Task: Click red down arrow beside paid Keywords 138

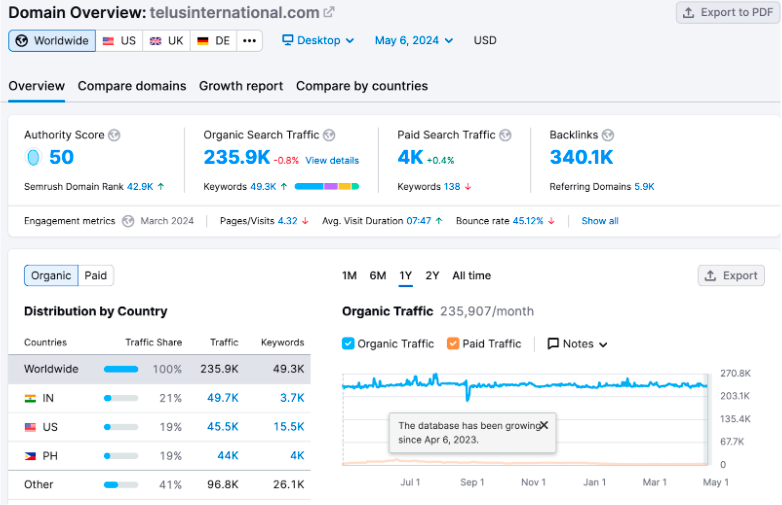Action: pos(468,186)
